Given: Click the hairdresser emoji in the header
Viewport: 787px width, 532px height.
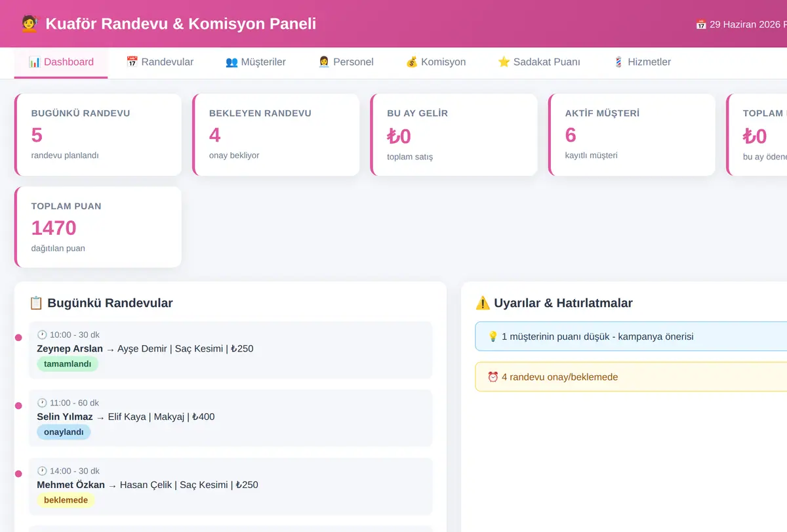Looking at the screenshot, I should pyautogui.click(x=29, y=24).
